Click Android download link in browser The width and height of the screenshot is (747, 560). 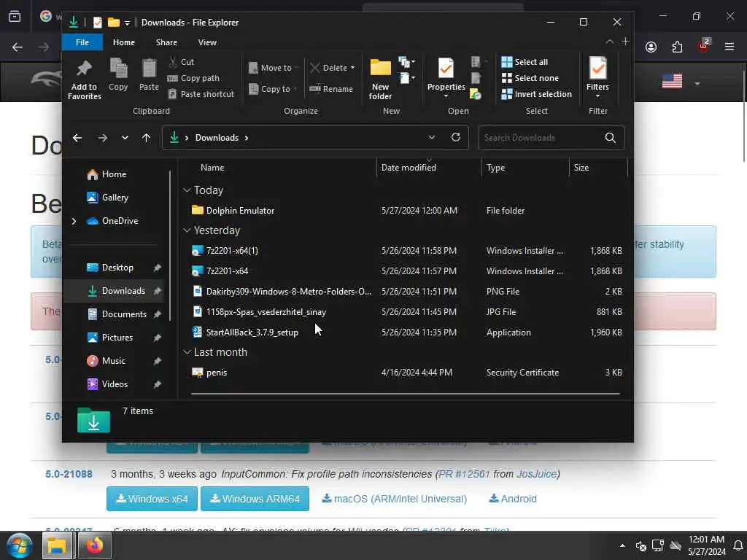pyautogui.click(x=513, y=499)
